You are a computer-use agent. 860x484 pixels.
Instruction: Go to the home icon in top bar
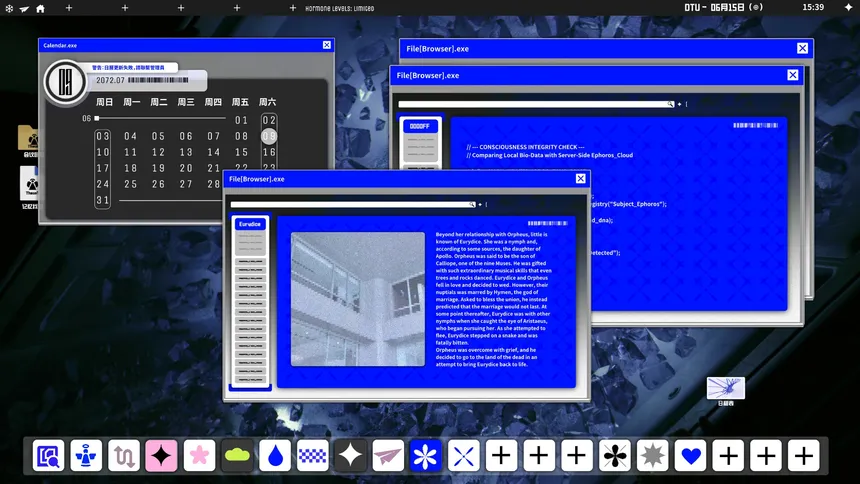[40, 8]
